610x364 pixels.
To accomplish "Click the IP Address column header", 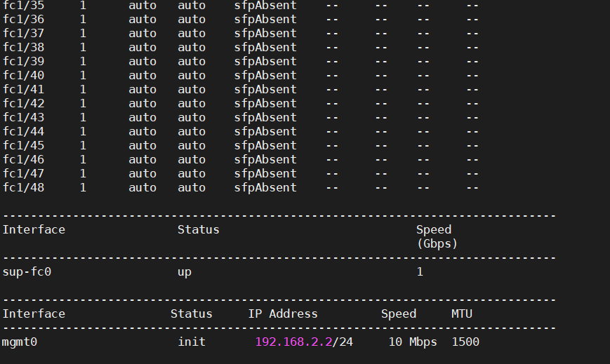I will [x=283, y=314].
